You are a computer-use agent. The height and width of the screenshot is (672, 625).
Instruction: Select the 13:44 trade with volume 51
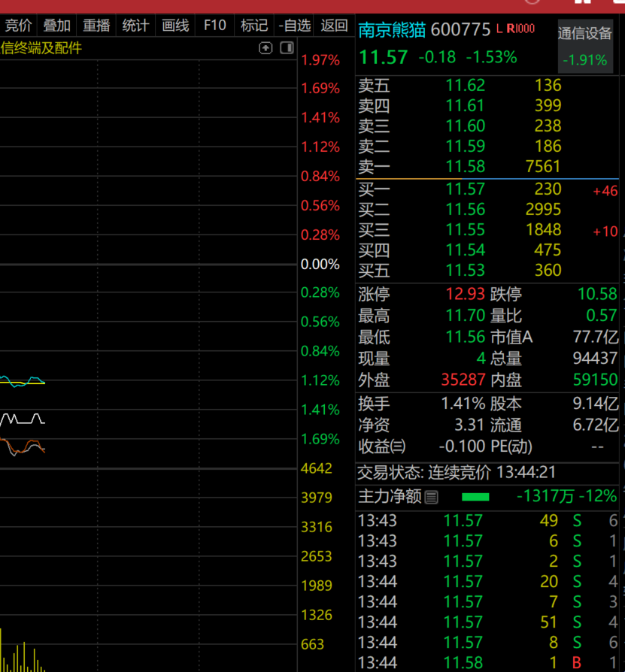pyautogui.click(x=487, y=622)
